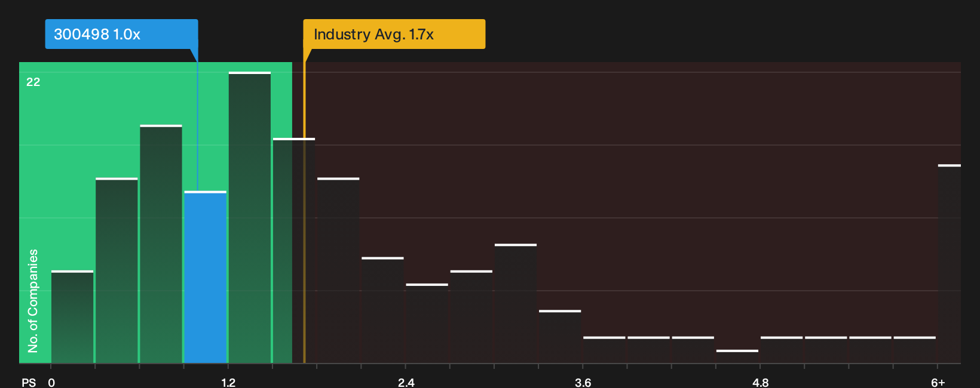
Task: Click the '1.2' x-axis tick label
Action: (x=228, y=382)
